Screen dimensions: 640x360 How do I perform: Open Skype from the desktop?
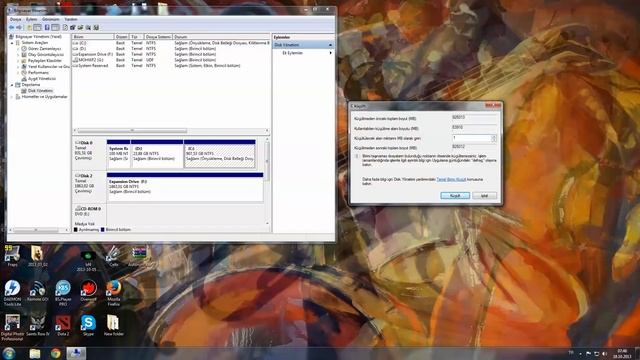click(88, 325)
